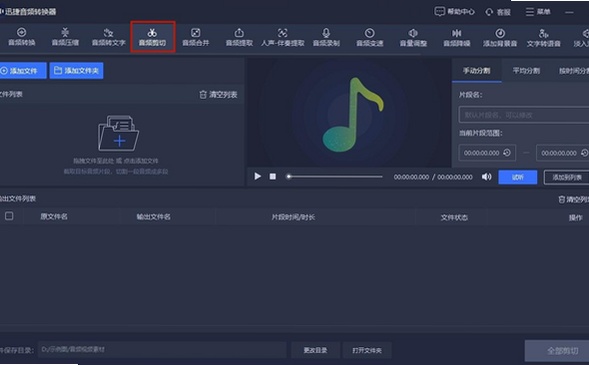The image size is (589, 365).
Task: Switch to the 手动分割 manual split tab
Action: click(x=476, y=71)
